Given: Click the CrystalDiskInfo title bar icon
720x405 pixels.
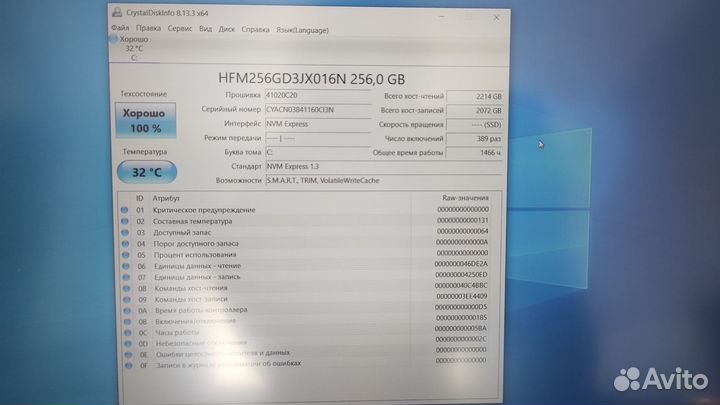Looking at the screenshot, I should point(117,12).
